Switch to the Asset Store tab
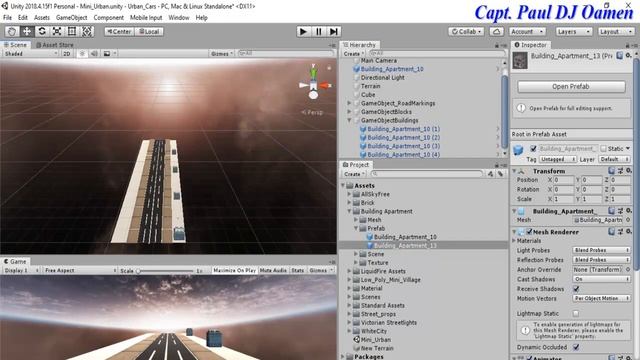The image size is (640, 360). tap(55, 45)
